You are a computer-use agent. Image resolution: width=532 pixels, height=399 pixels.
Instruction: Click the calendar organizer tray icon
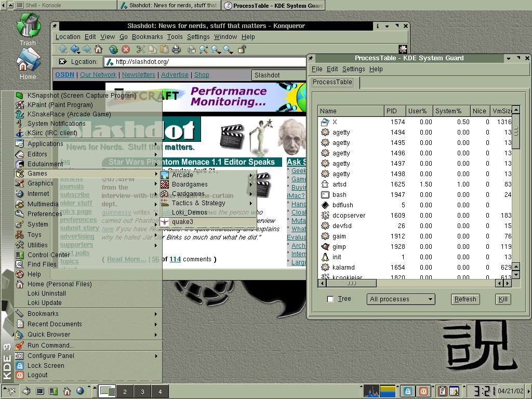(x=454, y=391)
